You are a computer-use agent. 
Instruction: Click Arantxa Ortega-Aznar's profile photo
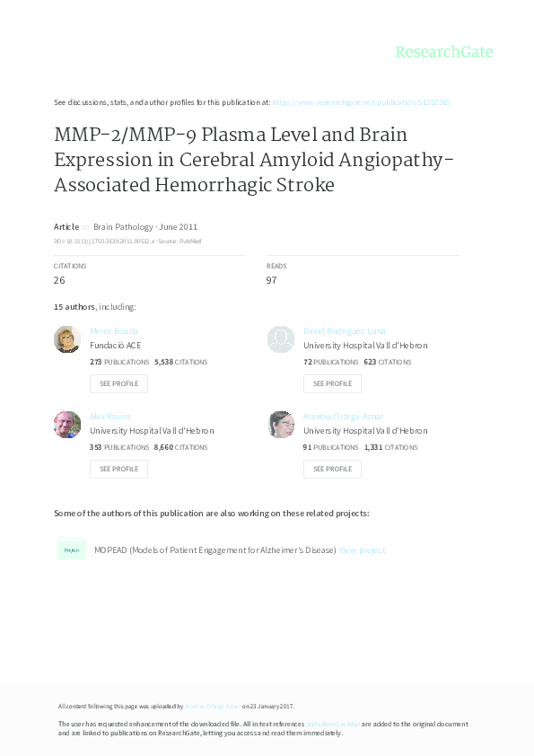281,425
